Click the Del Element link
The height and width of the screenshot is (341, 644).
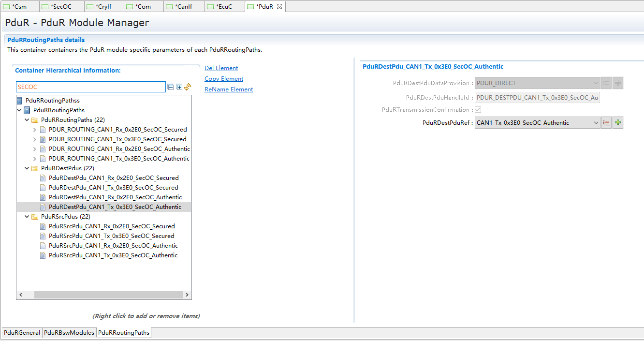(x=221, y=68)
